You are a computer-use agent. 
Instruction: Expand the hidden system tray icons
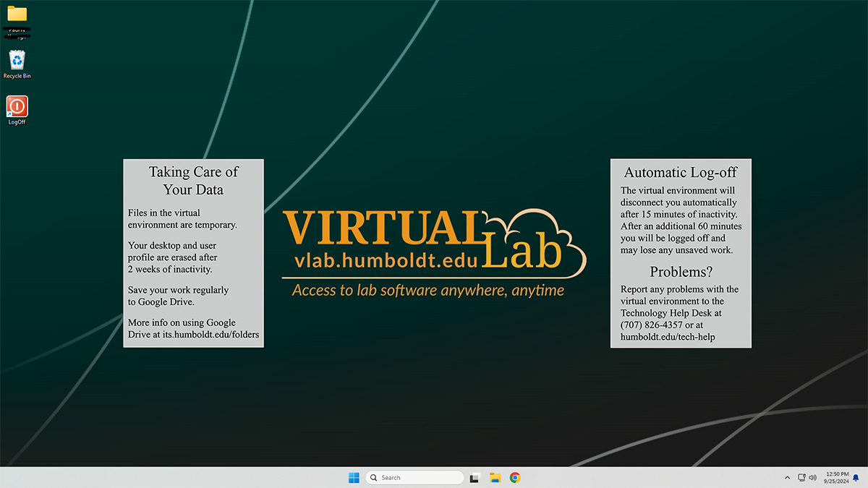tap(787, 478)
